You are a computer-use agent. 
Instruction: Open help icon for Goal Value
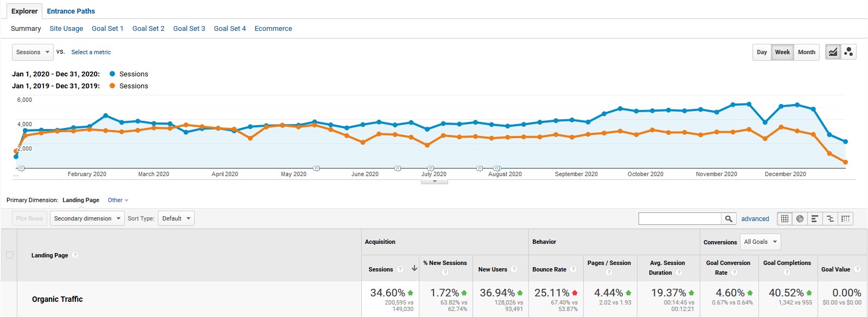[x=858, y=269]
